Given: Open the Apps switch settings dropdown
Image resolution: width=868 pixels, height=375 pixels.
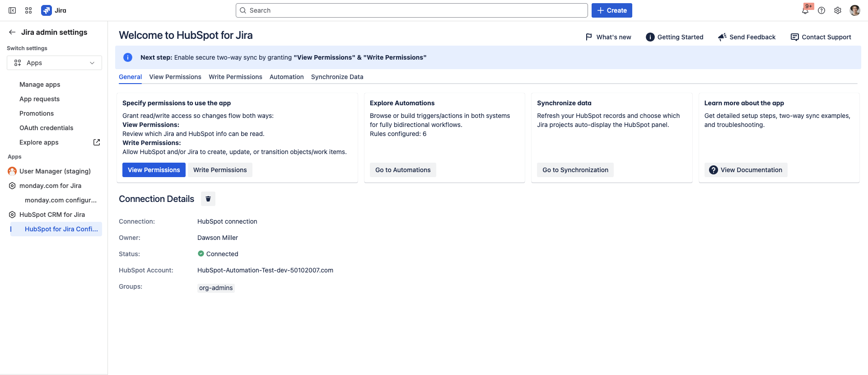Looking at the screenshot, I should click(54, 63).
